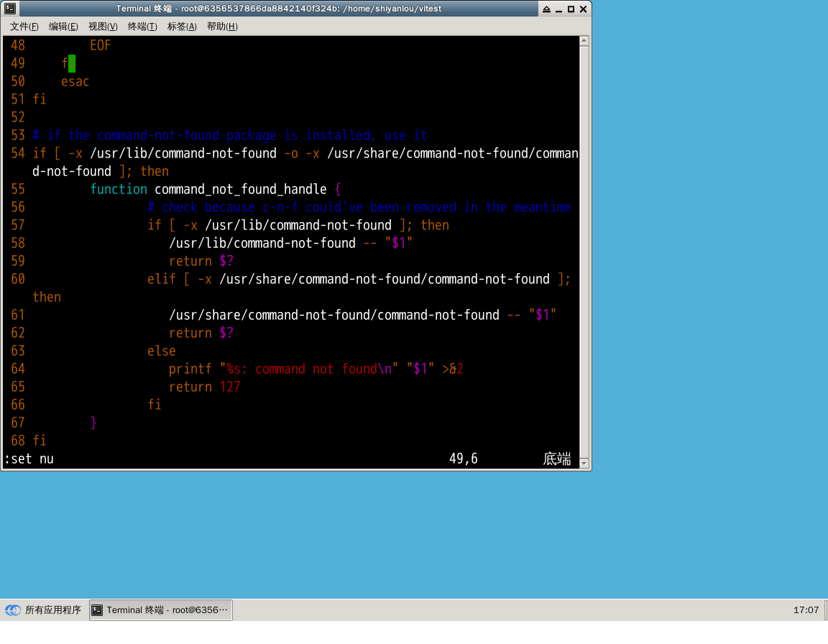Click the terminal icon in taskbar window button
The height and width of the screenshot is (644, 828).
[x=98, y=610]
